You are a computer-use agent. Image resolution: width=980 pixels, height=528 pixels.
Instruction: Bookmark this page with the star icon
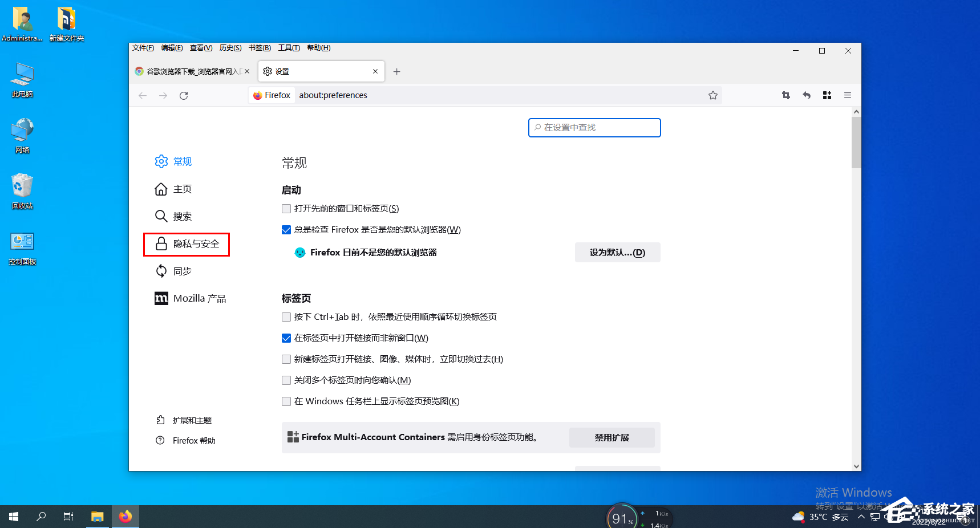coord(712,96)
